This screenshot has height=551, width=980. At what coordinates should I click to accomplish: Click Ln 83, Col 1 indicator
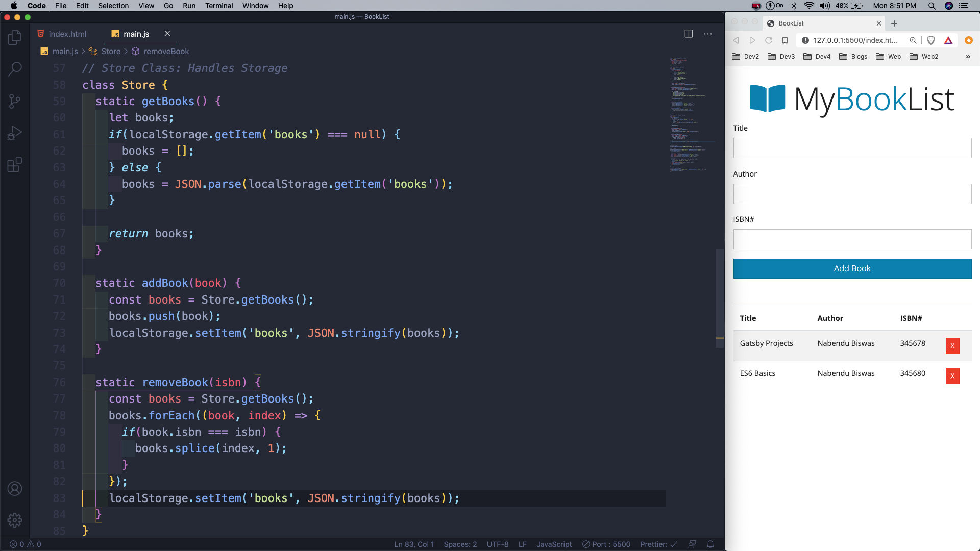click(x=414, y=544)
